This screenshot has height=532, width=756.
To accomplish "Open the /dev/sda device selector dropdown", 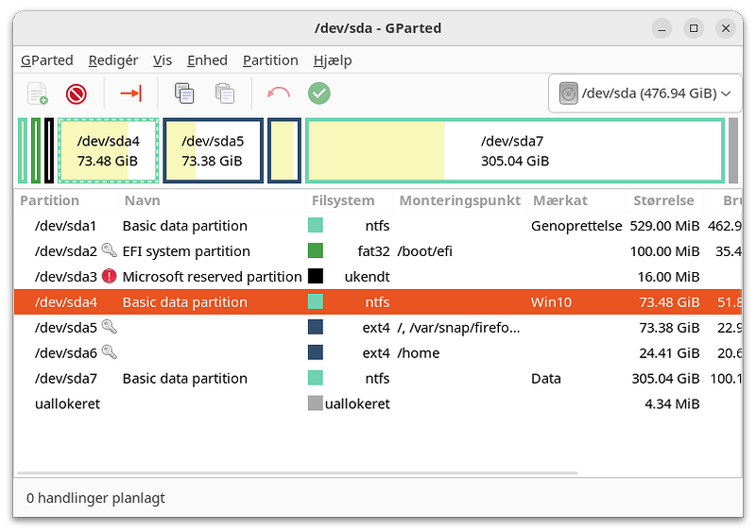I will (644, 94).
